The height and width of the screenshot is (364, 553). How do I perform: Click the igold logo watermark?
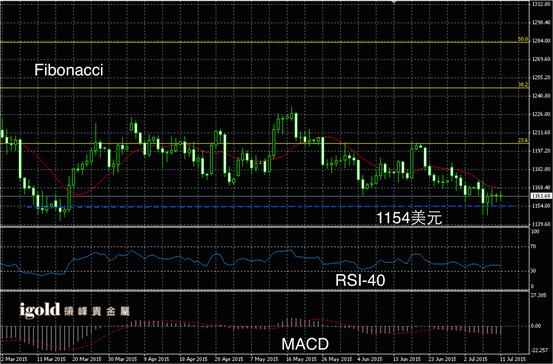(x=75, y=310)
